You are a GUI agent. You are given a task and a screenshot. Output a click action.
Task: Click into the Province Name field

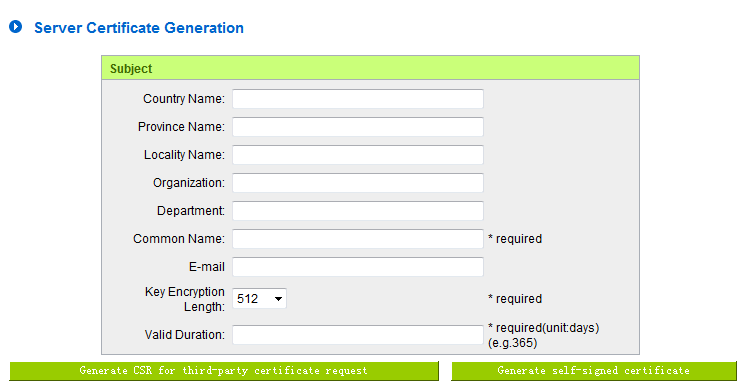coord(358,127)
